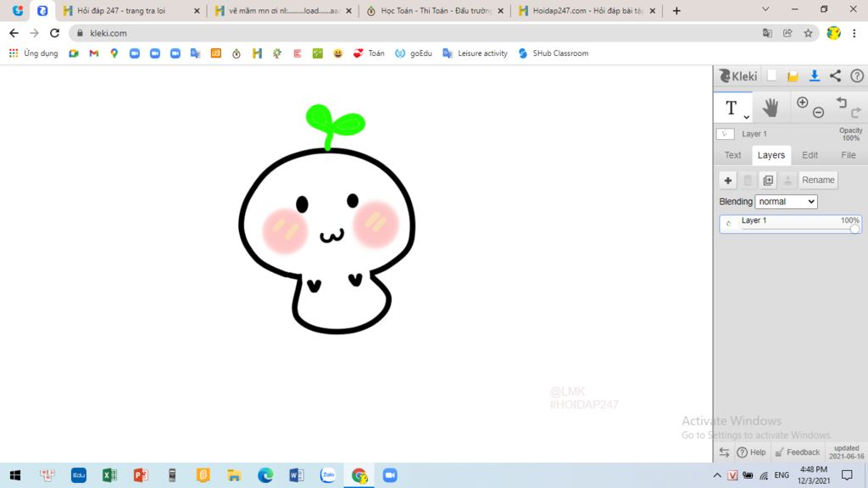Adjust Layer 1 opacity slider handle
This screenshot has height=488, width=868.
click(x=854, y=229)
